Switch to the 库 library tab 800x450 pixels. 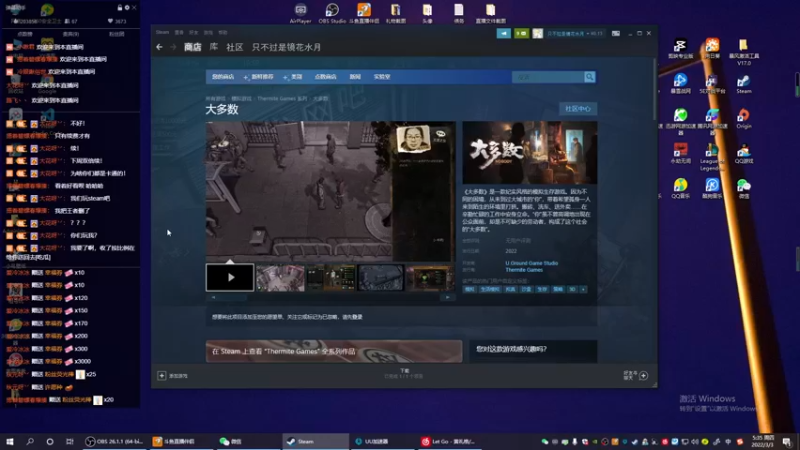tap(214, 47)
